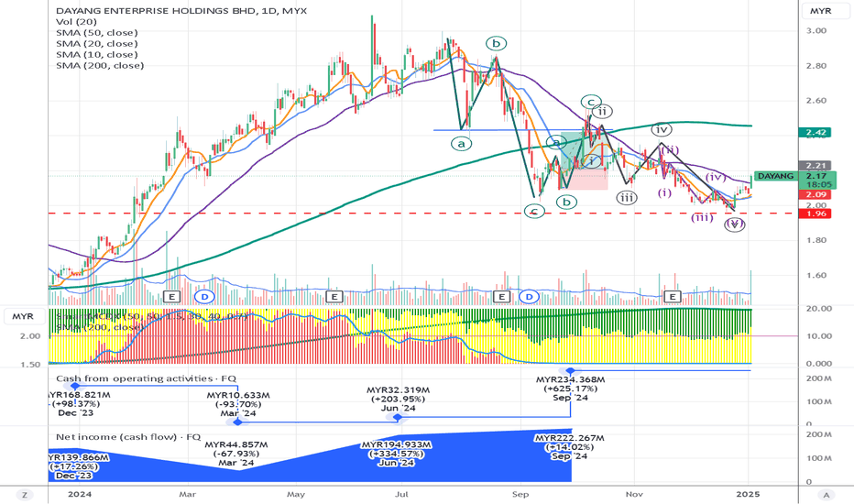This screenshot has width=854, height=504.
Task: Select the SMA (10, close) legend
Action: (x=97, y=54)
